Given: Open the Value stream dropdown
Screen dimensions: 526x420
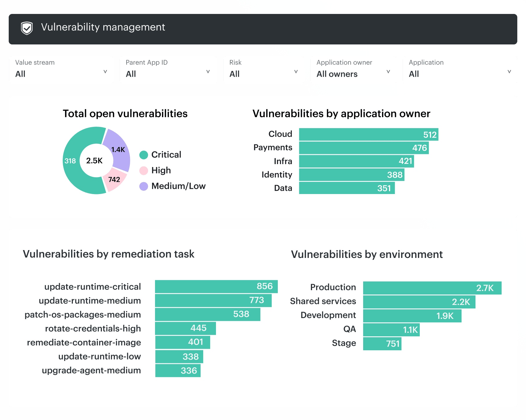Looking at the screenshot, I should [x=61, y=69].
